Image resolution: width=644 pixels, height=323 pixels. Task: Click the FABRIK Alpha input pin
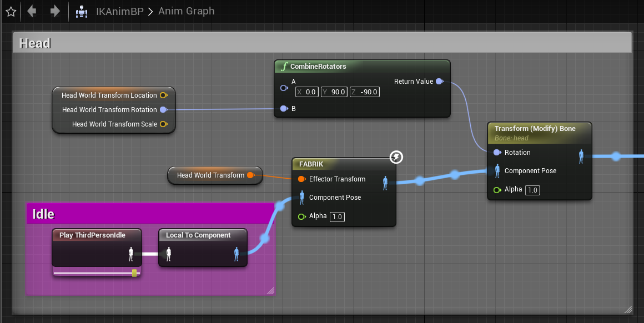pos(302,216)
